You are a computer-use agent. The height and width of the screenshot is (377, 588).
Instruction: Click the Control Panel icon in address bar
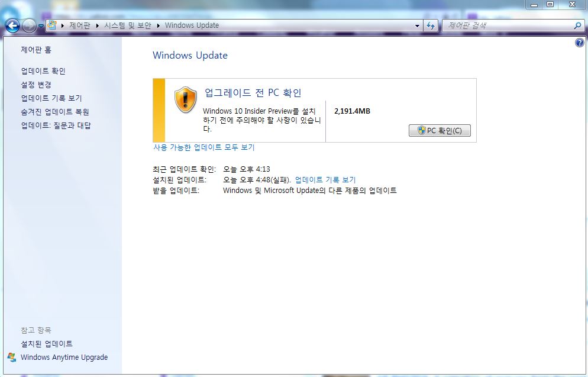pos(52,25)
